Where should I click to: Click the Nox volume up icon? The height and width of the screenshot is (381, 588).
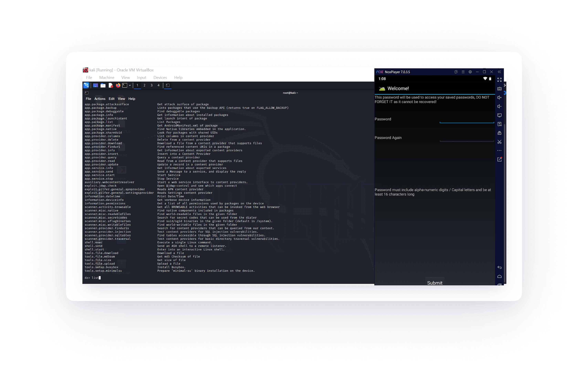[499, 97]
